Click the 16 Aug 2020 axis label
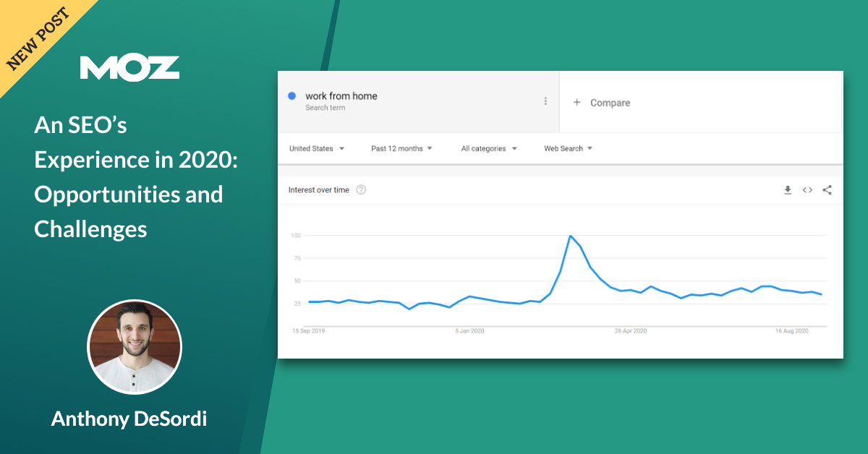Image resolution: width=868 pixels, height=454 pixels. click(x=792, y=330)
